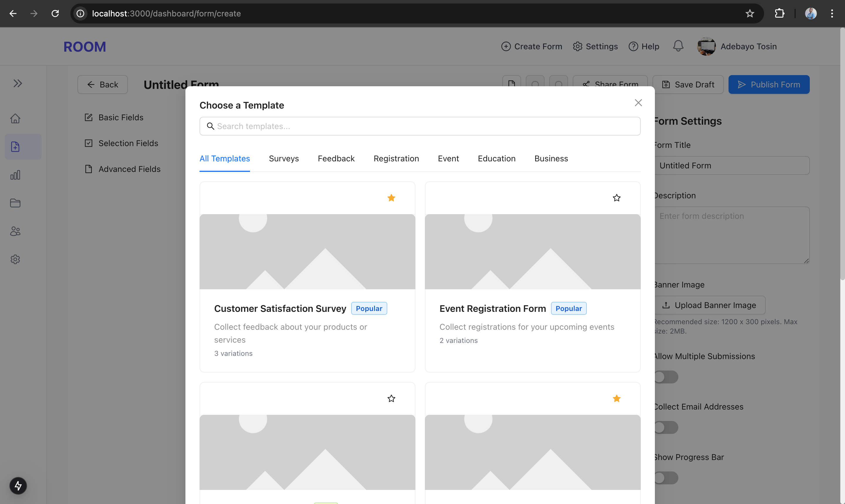The width and height of the screenshot is (845, 504).
Task: Click the document icon button in form toolbar
Action: 511,82
